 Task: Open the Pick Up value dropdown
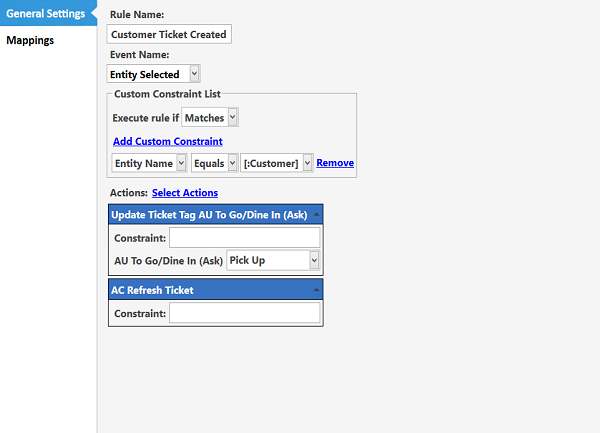[x=273, y=260]
